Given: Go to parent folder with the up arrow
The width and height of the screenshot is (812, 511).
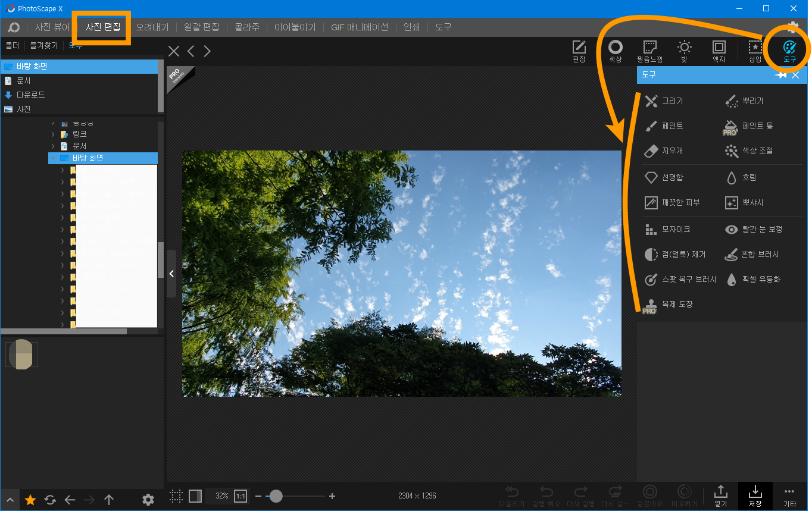Looking at the screenshot, I should [109, 500].
